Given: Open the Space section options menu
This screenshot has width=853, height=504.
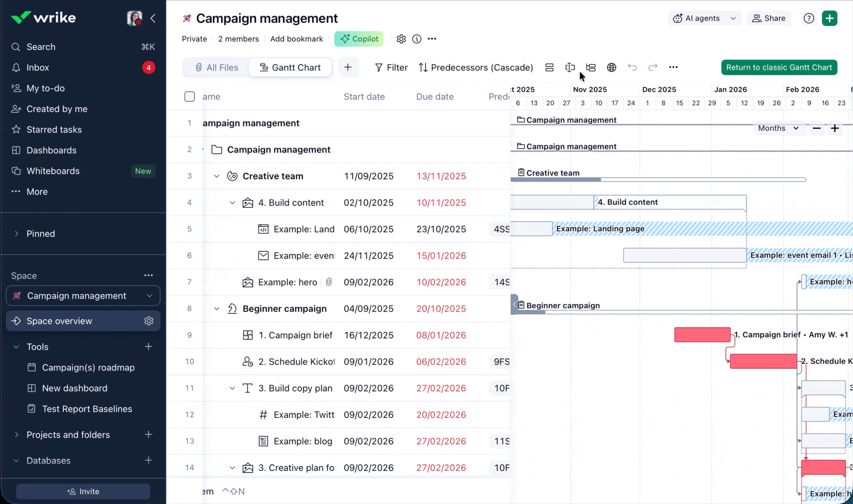Looking at the screenshot, I should tap(149, 276).
